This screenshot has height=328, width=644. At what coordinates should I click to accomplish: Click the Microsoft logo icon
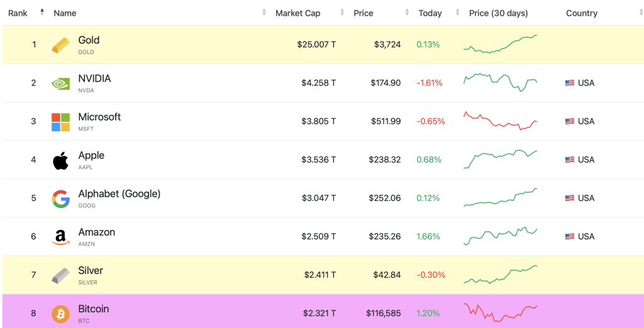pyautogui.click(x=61, y=122)
